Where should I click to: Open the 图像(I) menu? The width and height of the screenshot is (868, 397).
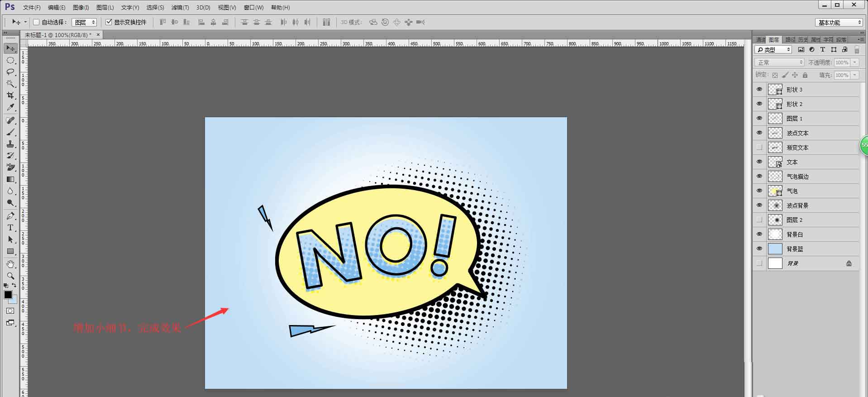pos(81,8)
